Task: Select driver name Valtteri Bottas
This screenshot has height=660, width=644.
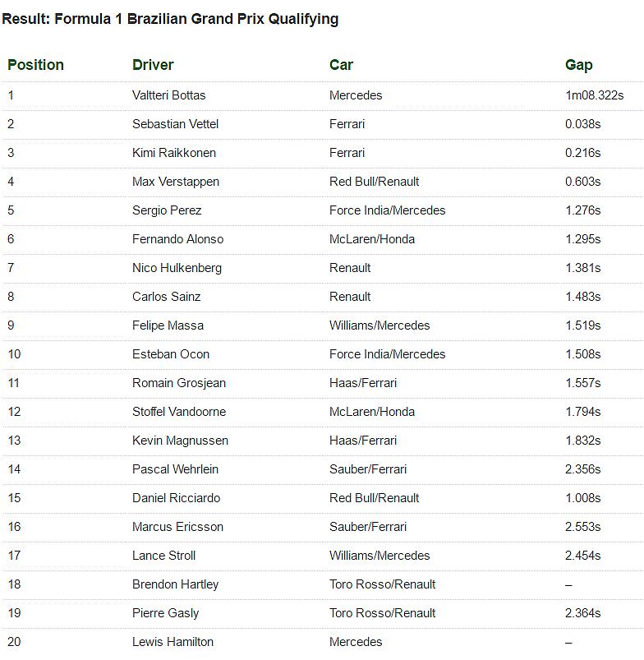Action: [x=168, y=95]
